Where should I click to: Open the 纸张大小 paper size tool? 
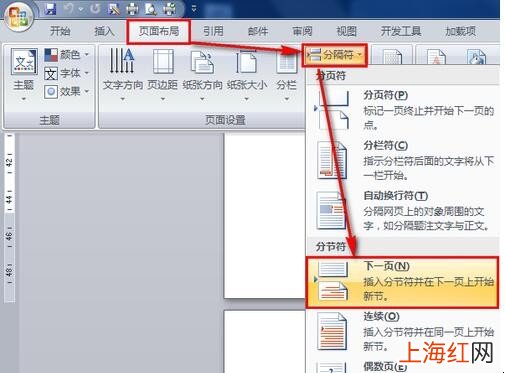pos(247,75)
